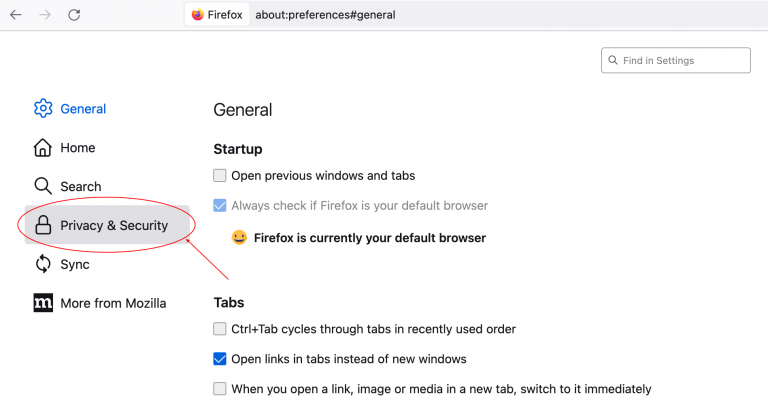The image size is (768, 411).
Task: Go to the Home settings section
Action: click(77, 148)
